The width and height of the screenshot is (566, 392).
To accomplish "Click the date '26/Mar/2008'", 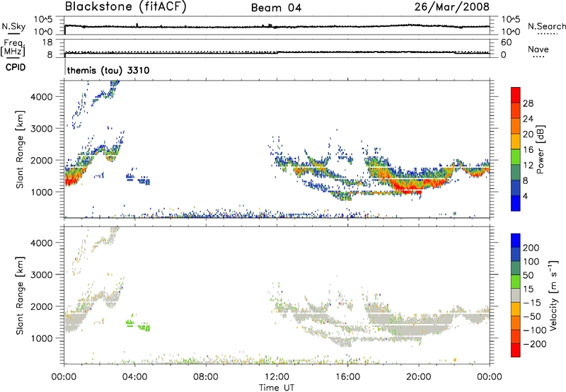I will click(452, 6).
